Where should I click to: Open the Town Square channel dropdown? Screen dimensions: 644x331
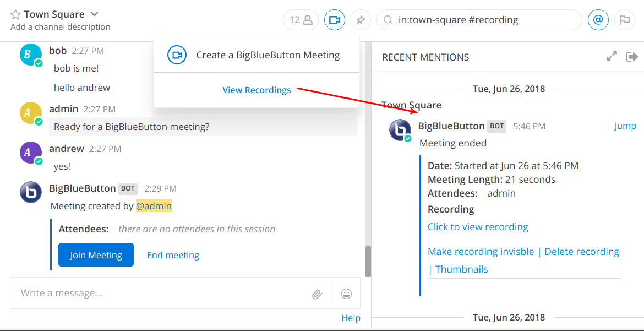pyautogui.click(x=94, y=14)
